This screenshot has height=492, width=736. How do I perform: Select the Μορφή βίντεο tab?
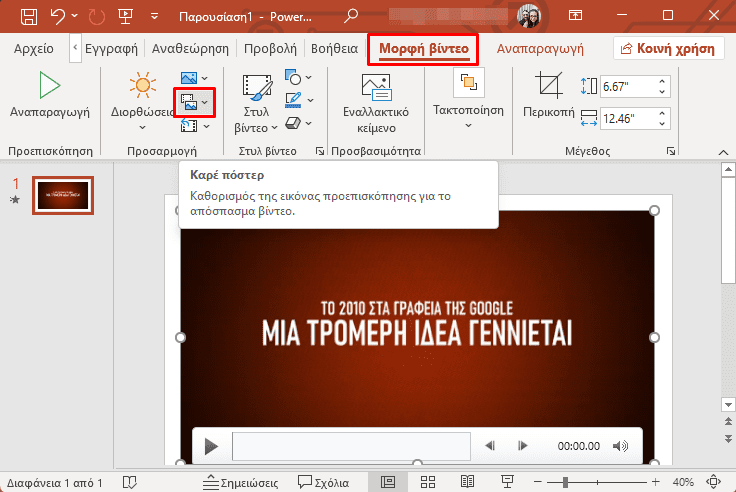424,49
